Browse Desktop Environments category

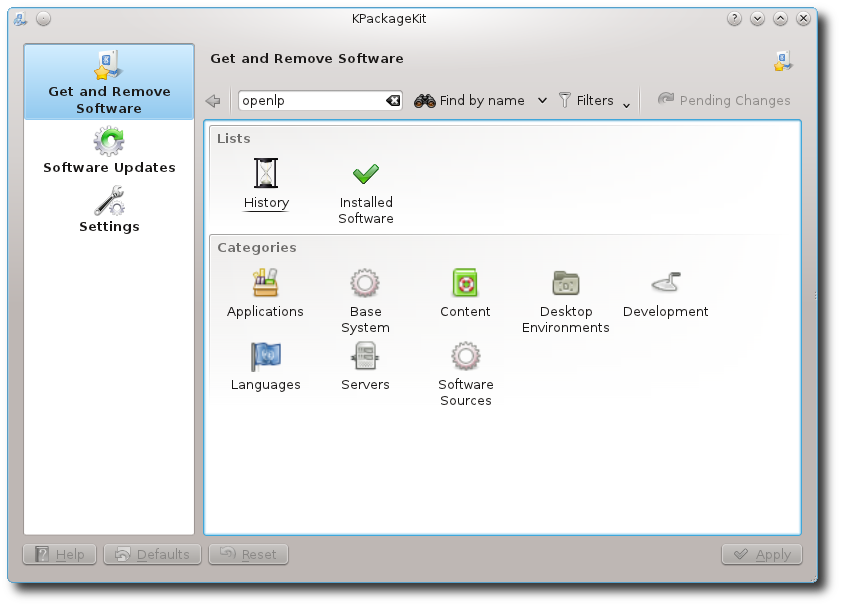point(565,301)
